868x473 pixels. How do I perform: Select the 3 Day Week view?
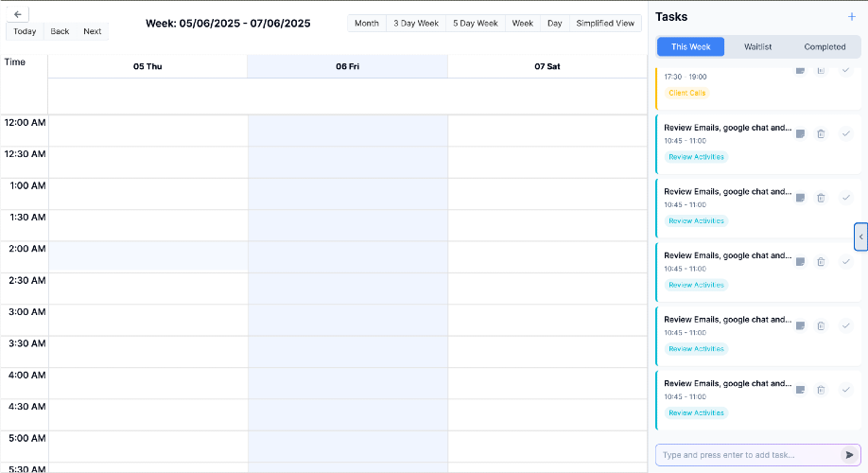click(416, 24)
